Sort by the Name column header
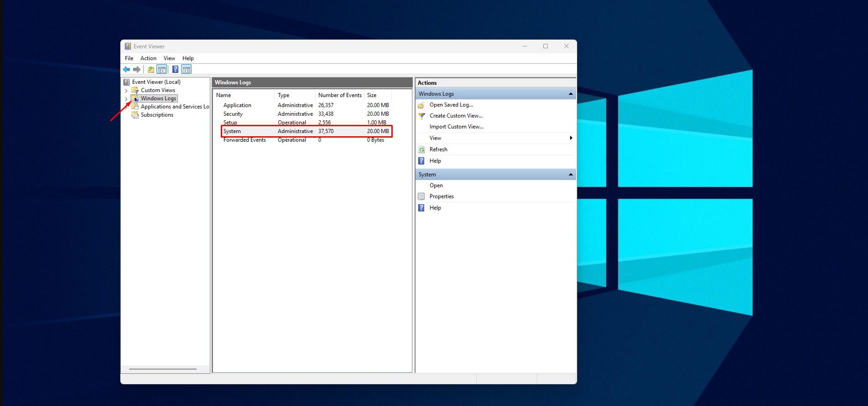This screenshot has width=868, height=406. [244, 95]
